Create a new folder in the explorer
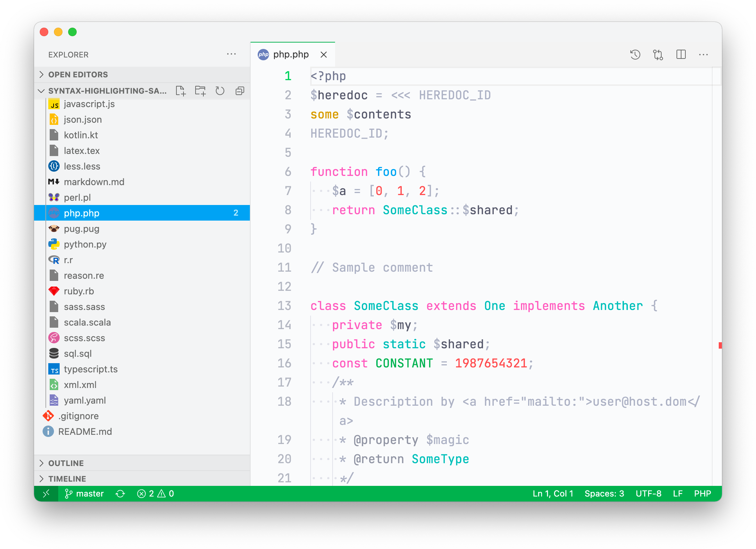 [201, 91]
